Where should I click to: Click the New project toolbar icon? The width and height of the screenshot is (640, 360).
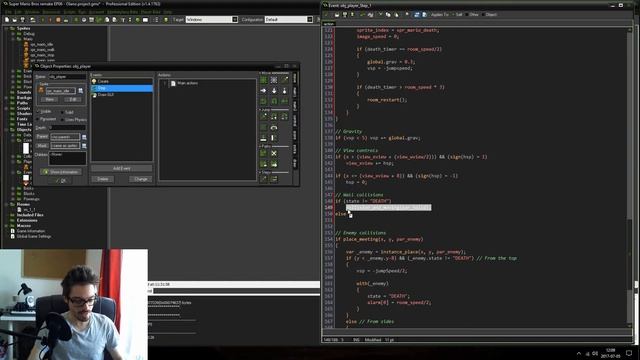coord(7,20)
